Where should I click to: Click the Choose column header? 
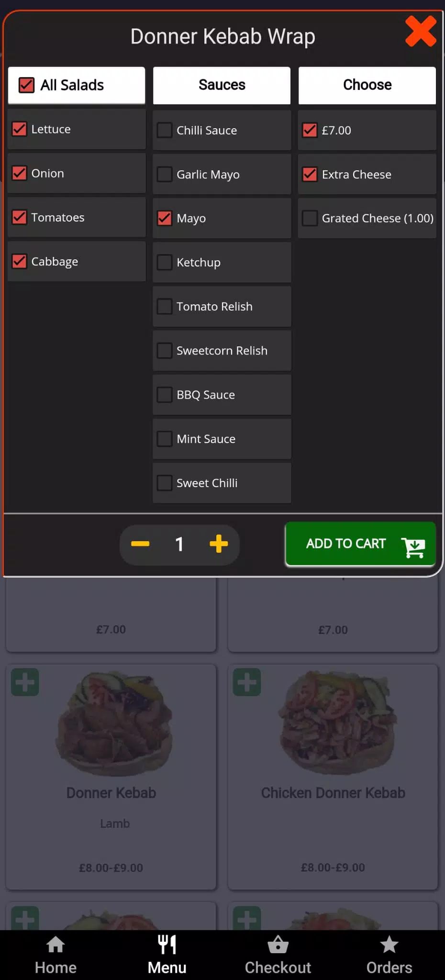tap(367, 85)
